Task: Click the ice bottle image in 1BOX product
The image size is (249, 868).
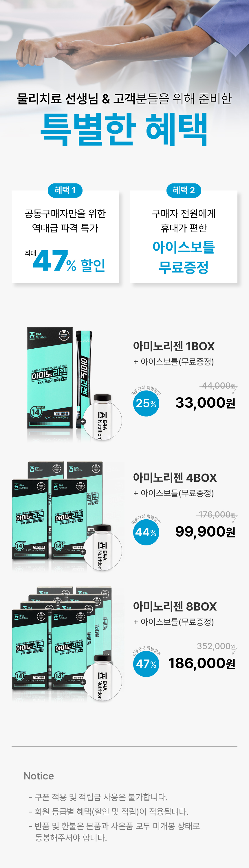Action: [x=102, y=417]
